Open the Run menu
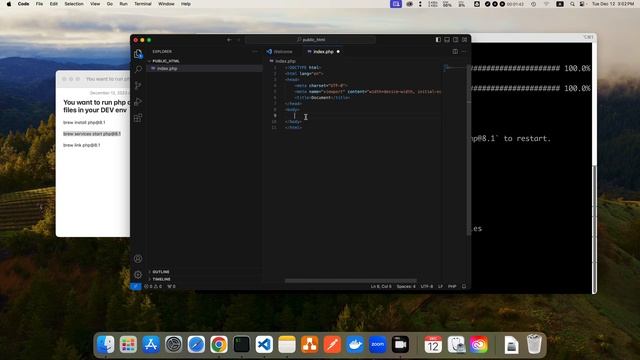Viewport: 640px width, 360px height. (x=123, y=4)
